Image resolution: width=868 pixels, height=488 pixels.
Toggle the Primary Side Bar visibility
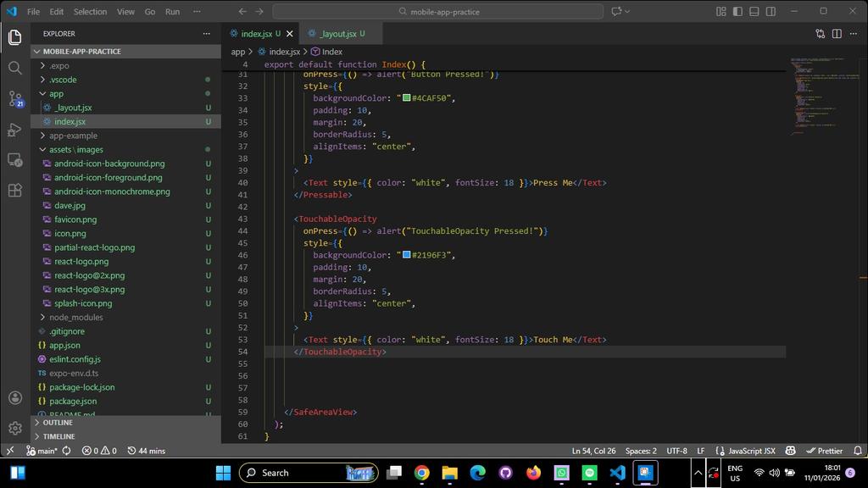point(737,12)
